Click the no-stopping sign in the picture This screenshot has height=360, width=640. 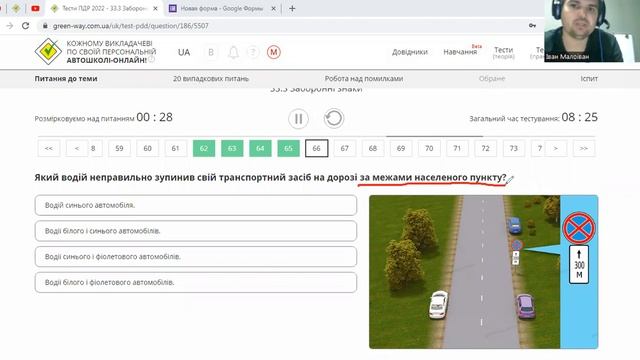click(x=579, y=228)
